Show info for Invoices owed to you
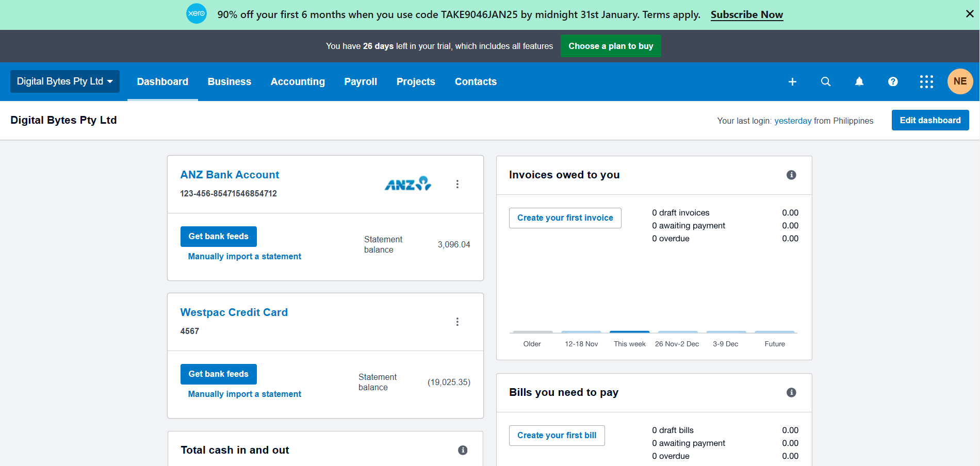The image size is (980, 466). point(791,175)
